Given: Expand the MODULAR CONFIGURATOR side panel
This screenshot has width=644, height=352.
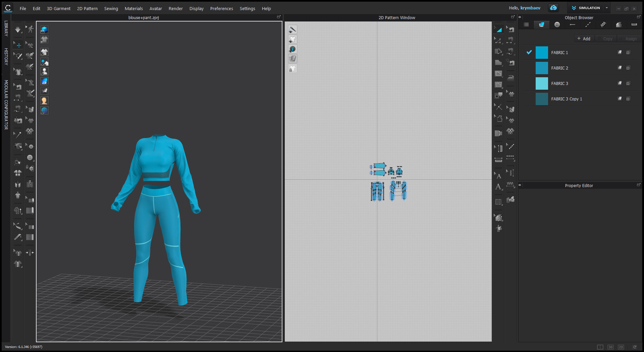Looking at the screenshot, I should click(x=6, y=105).
